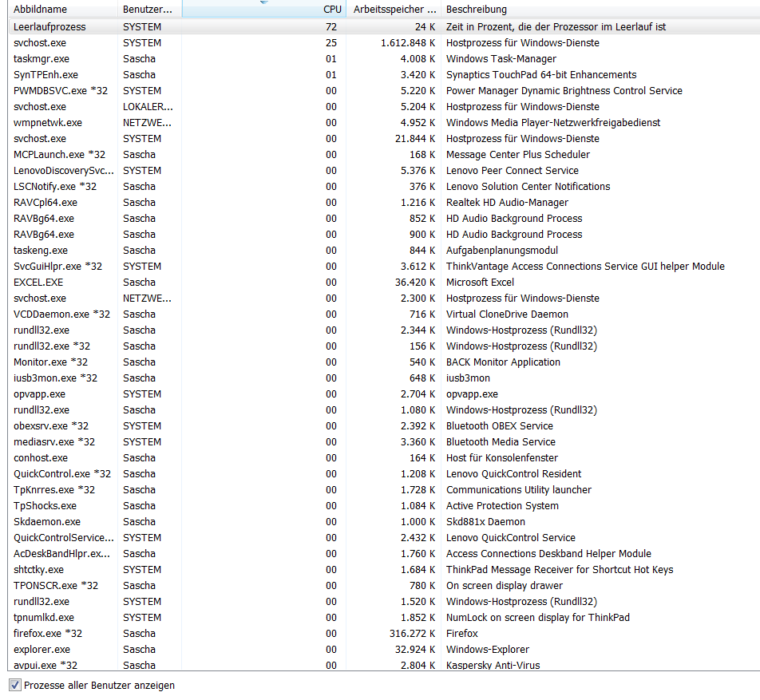Select rundll32.exe run by SYSTEM
Viewport: 760px width, 700px height.
pyautogui.click(x=384, y=602)
